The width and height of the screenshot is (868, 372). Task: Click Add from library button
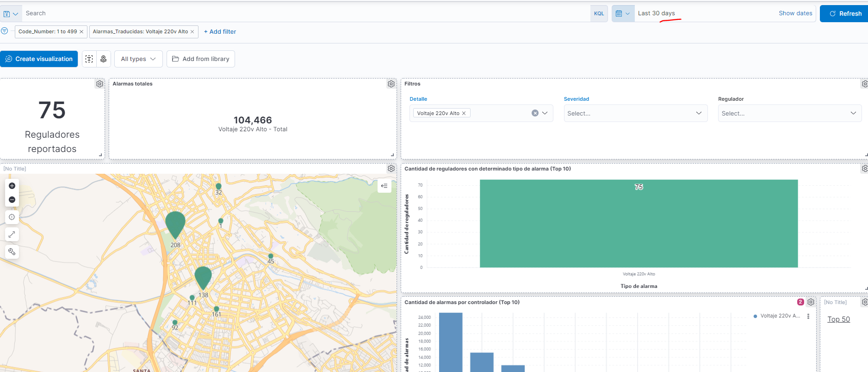pyautogui.click(x=201, y=59)
